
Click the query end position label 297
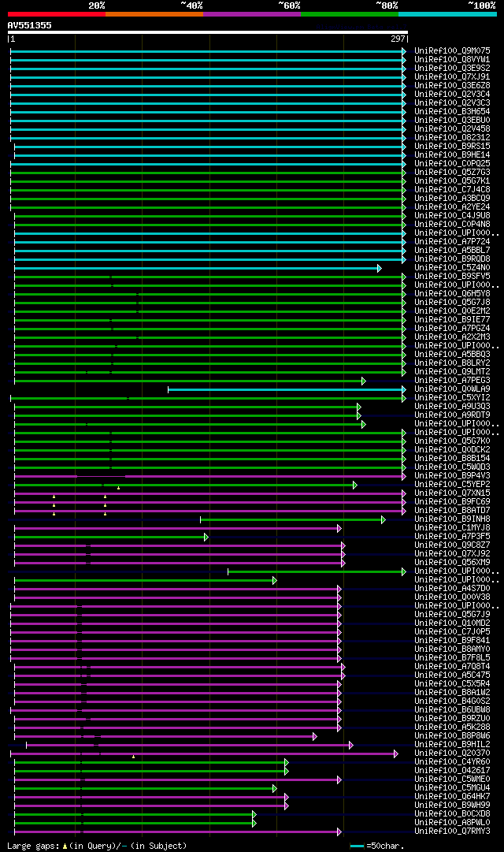[x=398, y=39]
